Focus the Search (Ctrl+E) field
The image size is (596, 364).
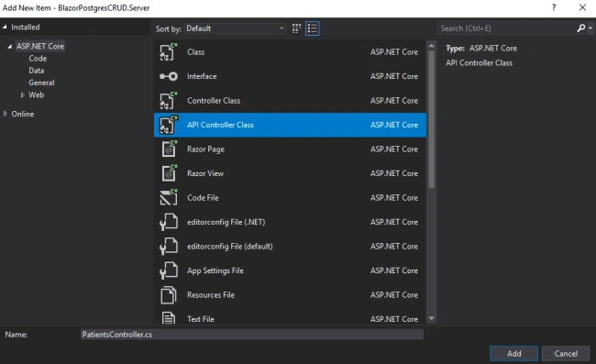coord(507,28)
